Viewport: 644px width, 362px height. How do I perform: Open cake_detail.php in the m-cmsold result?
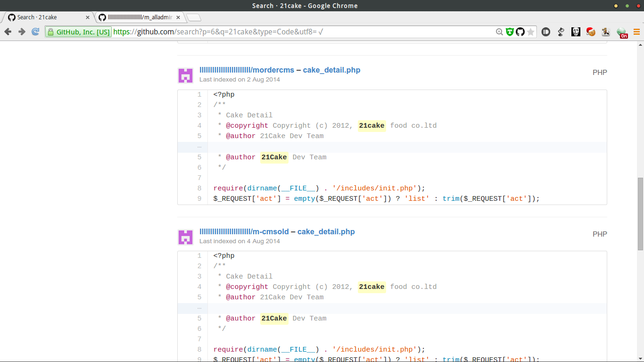pos(326,232)
